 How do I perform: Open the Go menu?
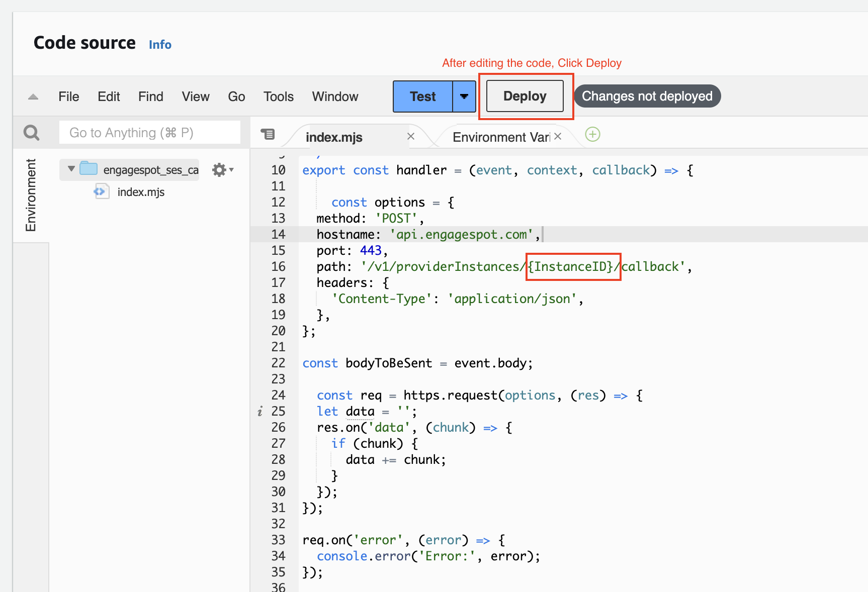coord(236,96)
